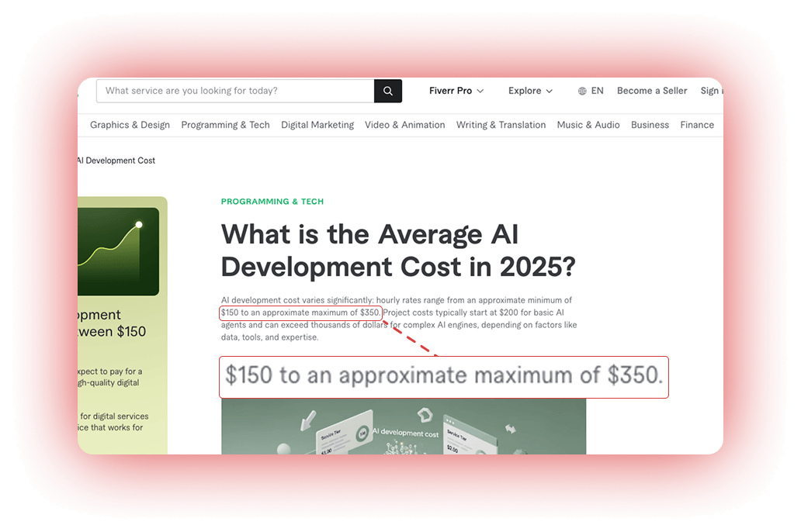Screen dimensions: 801x532
Task: Focus the 'What service are you looking for' search field
Action: [x=235, y=91]
